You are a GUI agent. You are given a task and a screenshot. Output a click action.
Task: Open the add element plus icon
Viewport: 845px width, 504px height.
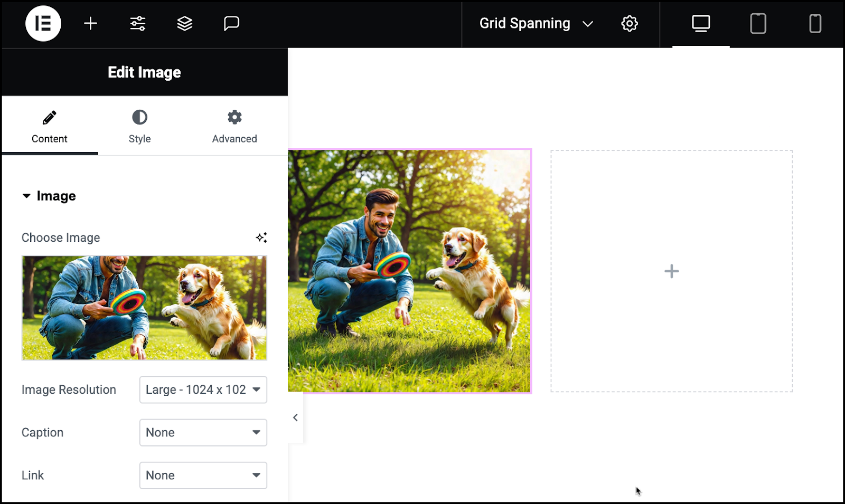click(90, 24)
